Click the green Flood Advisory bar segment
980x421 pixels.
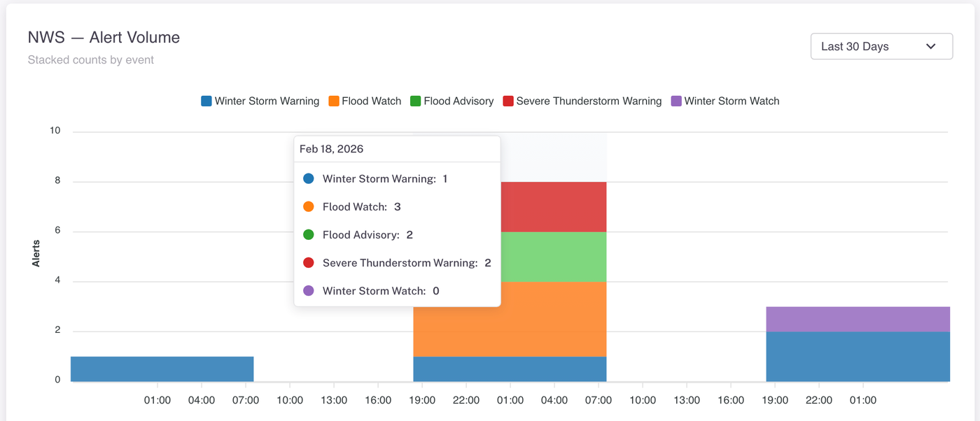(x=553, y=257)
